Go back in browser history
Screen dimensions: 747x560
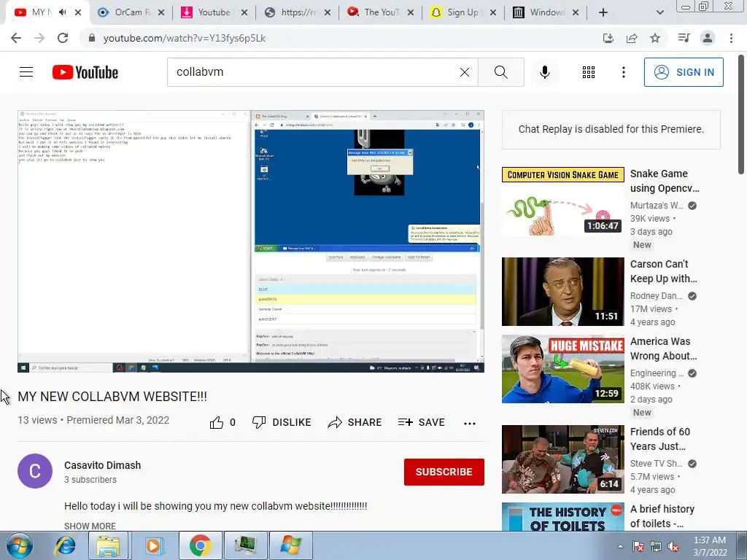coord(16,38)
